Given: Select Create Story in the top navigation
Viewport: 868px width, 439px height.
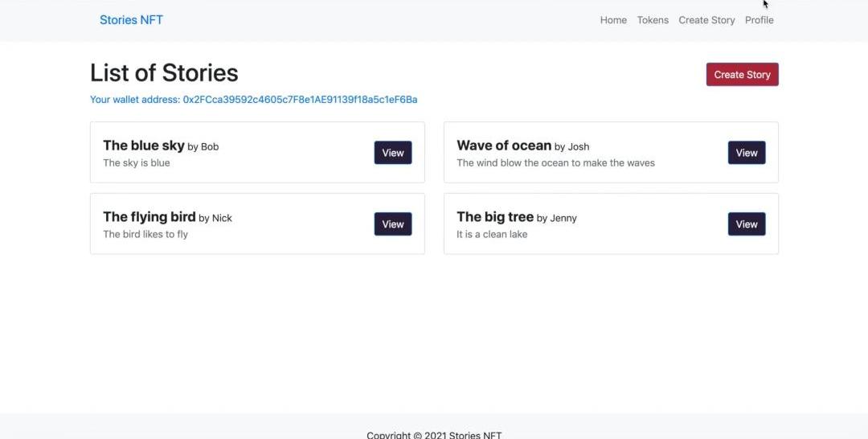Looking at the screenshot, I should click(x=706, y=20).
